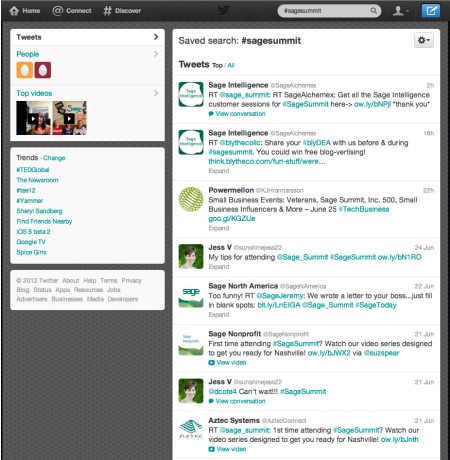This screenshot has width=450, height=460.
Task: Expand the People section chevron
Action: pyautogui.click(x=156, y=54)
